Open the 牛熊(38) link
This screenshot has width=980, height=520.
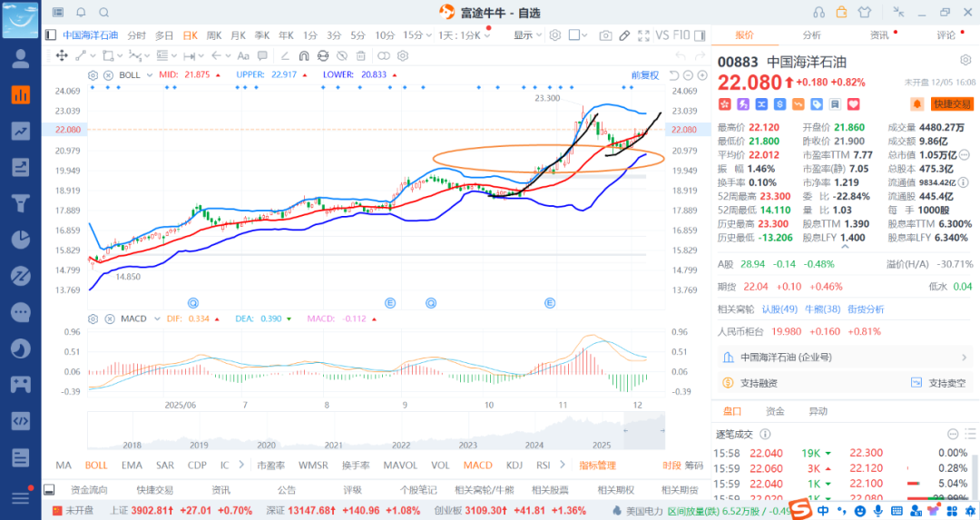(822, 309)
